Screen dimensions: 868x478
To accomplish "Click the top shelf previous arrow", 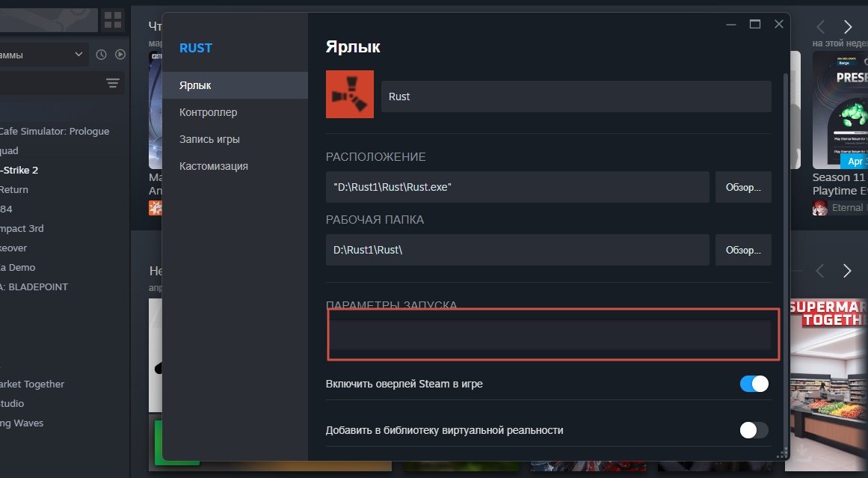I will click(x=820, y=27).
